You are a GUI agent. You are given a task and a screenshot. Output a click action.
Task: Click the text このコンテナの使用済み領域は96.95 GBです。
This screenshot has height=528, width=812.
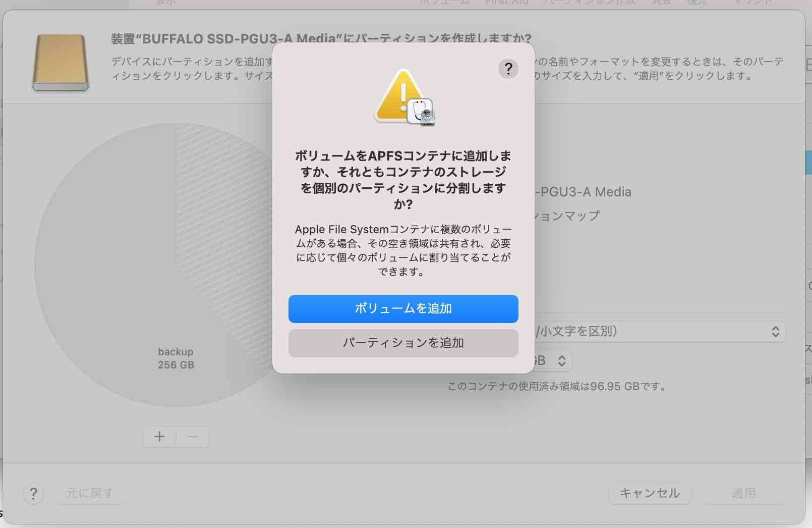pyautogui.click(x=557, y=387)
